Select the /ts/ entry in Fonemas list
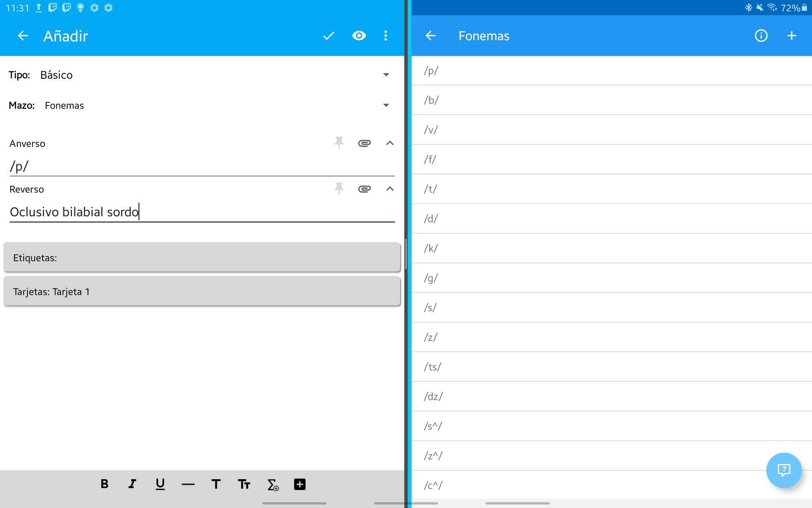The width and height of the screenshot is (812, 508). point(433,367)
